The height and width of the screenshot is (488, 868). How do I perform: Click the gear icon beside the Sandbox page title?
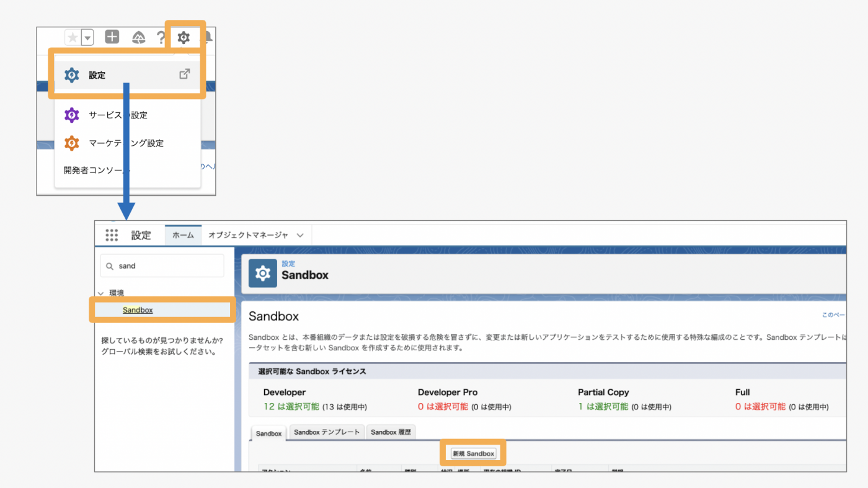[x=263, y=273]
